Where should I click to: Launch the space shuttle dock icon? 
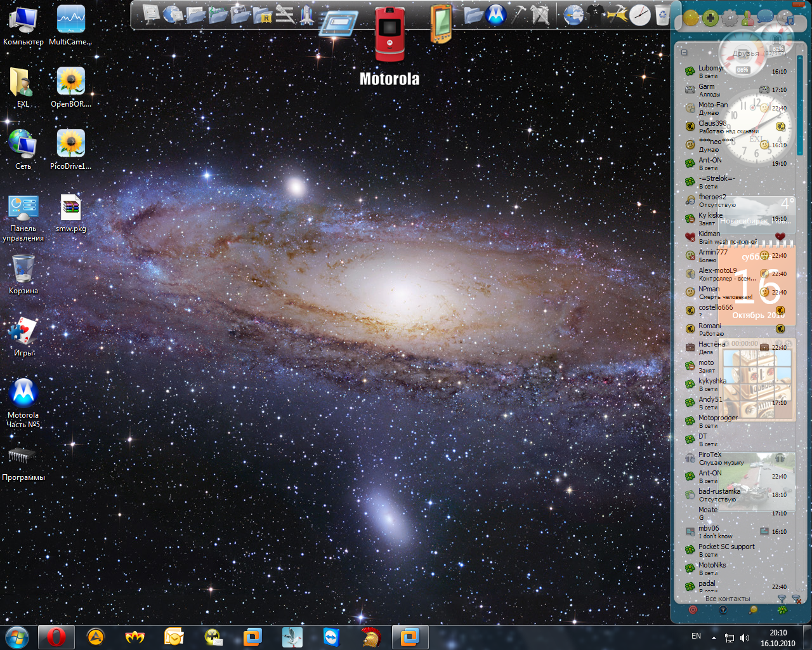307,15
